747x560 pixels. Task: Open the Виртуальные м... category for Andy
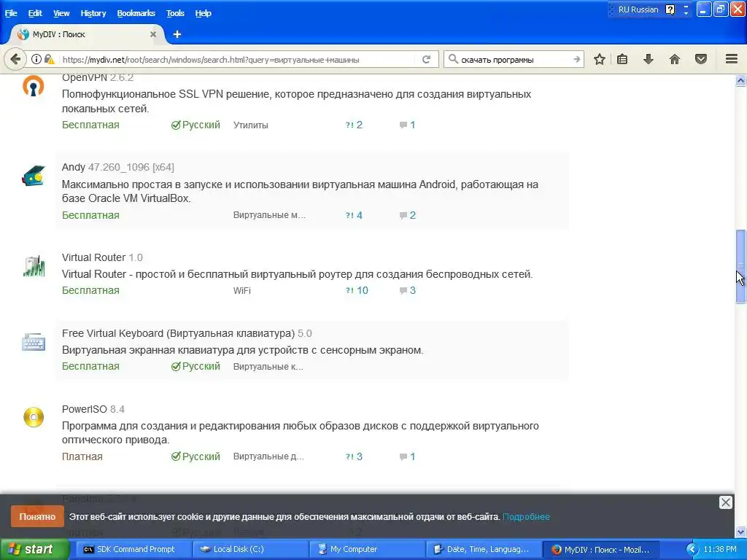click(x=269, y=215)
